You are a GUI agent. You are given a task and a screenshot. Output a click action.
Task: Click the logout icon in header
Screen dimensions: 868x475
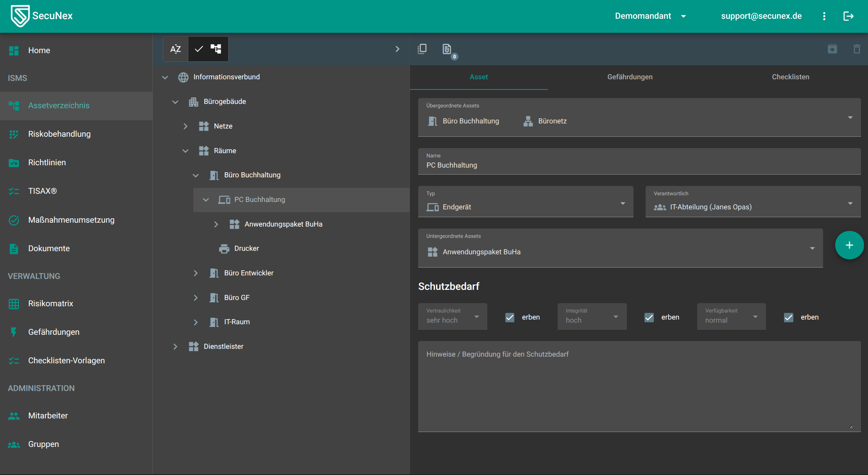coord(848,16)
